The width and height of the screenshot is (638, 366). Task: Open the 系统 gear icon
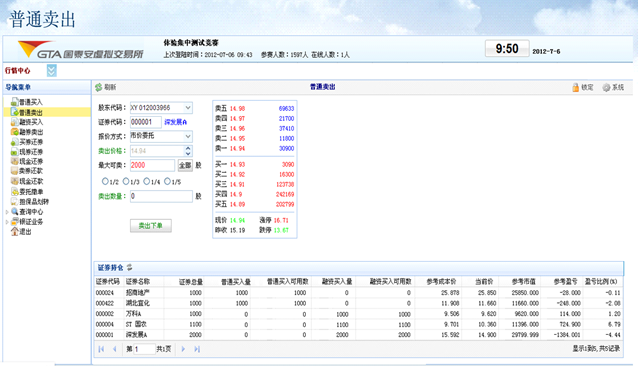(606, 87)
